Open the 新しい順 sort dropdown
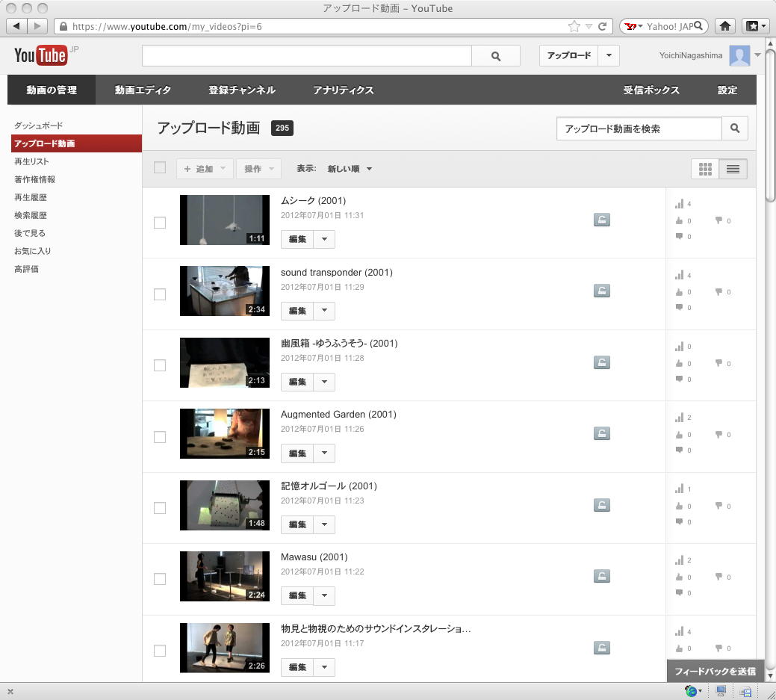The height and width of the screenshot is (700, 776). pos(350,169)
